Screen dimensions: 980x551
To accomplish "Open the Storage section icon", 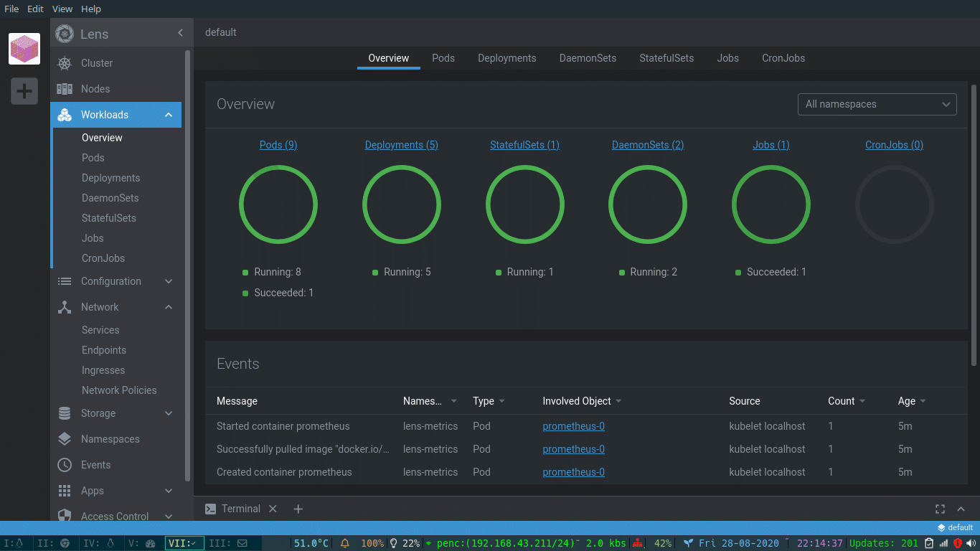I will point(64,413).
